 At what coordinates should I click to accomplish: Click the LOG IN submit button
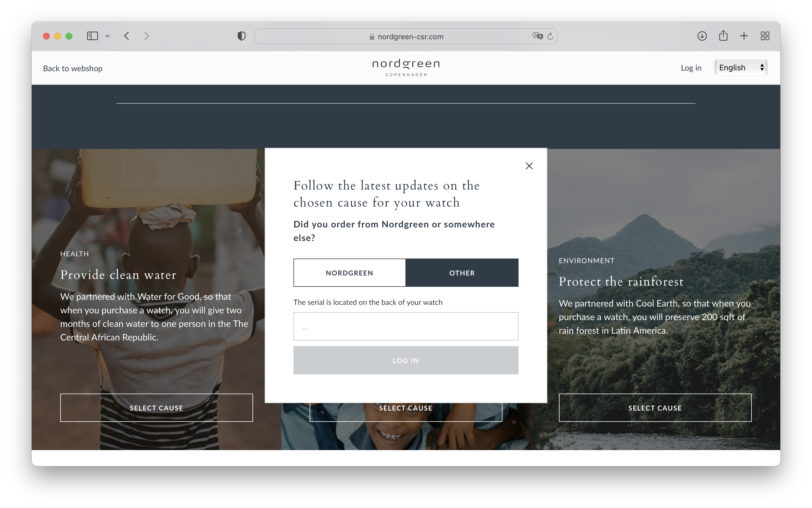pos(406,360)
